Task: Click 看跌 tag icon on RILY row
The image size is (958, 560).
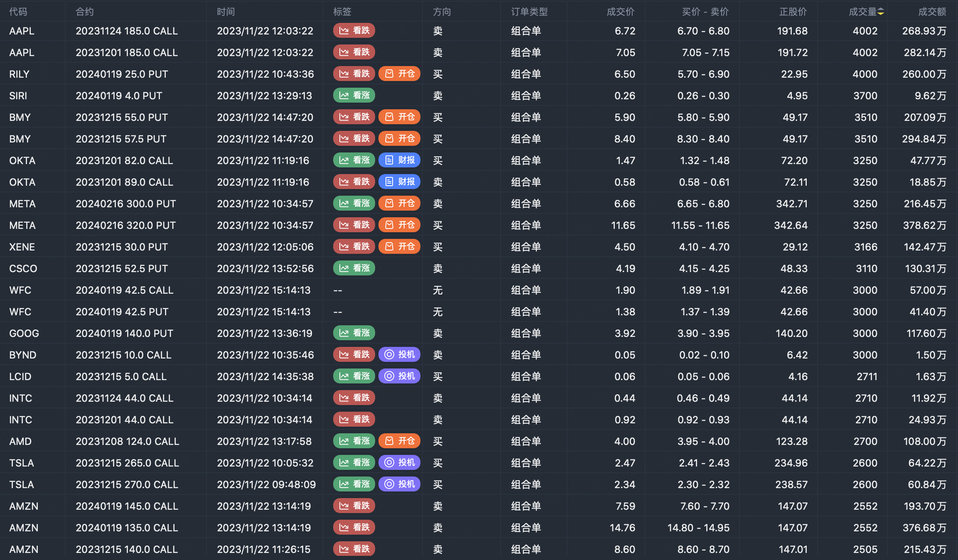Action: point(344,74)
